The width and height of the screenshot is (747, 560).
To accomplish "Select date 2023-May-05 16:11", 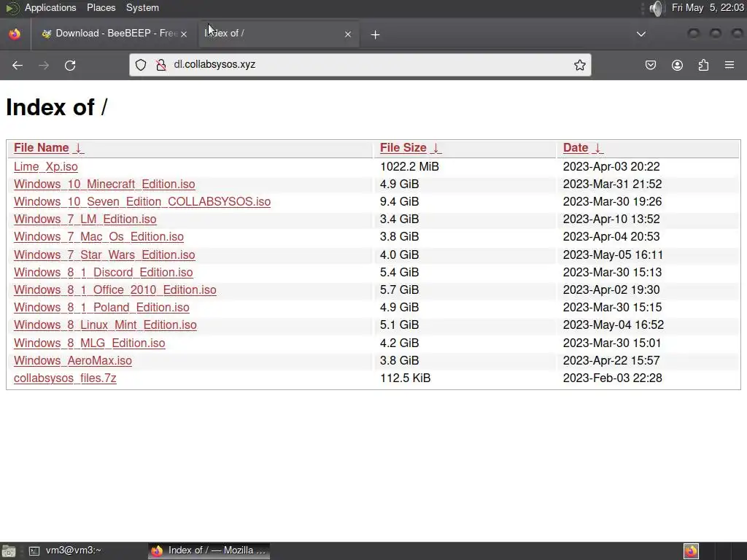I will 613,254.
